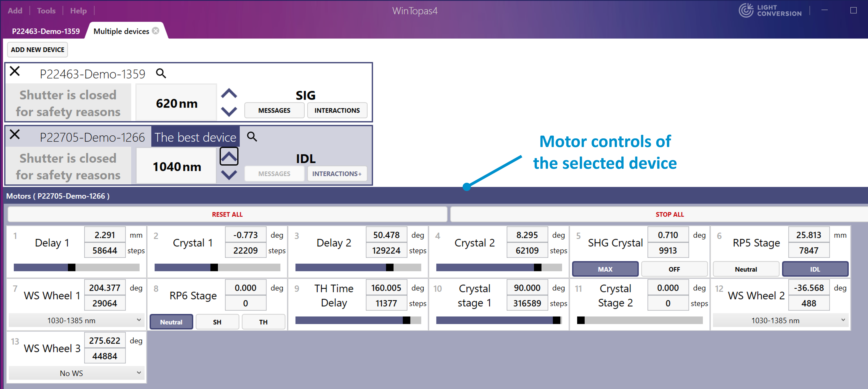Click magnifier icon next to P22463-Demo-1359
The height and width of the screenshot is (389, 868).
click(161, 73)
